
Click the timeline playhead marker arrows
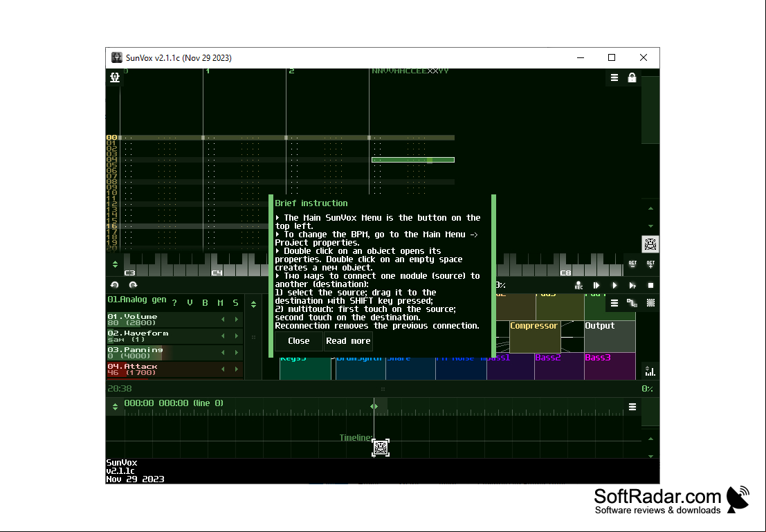click(374, 407)
